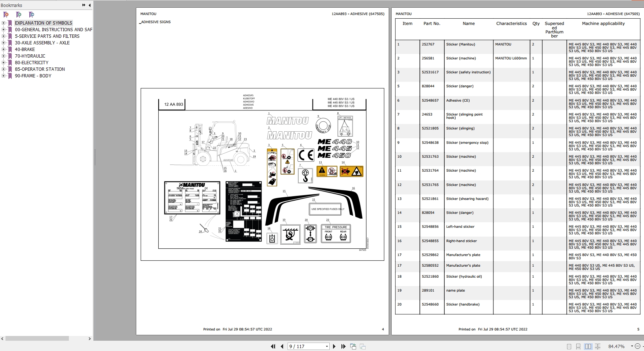Click Left-hand sticker name cell
644x351 pixels.
point(460,227)
